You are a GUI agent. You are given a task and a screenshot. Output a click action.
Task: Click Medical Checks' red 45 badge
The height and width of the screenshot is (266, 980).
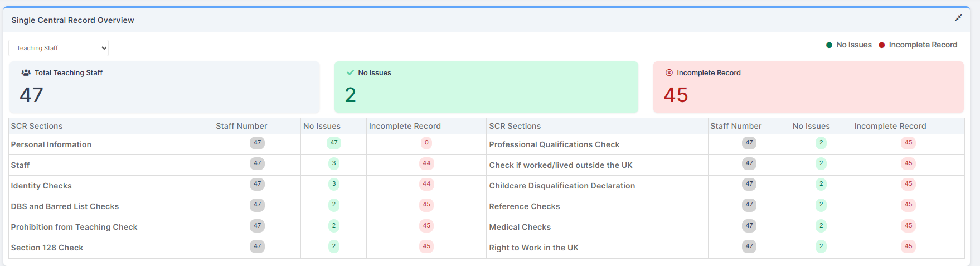click(909, 225)
